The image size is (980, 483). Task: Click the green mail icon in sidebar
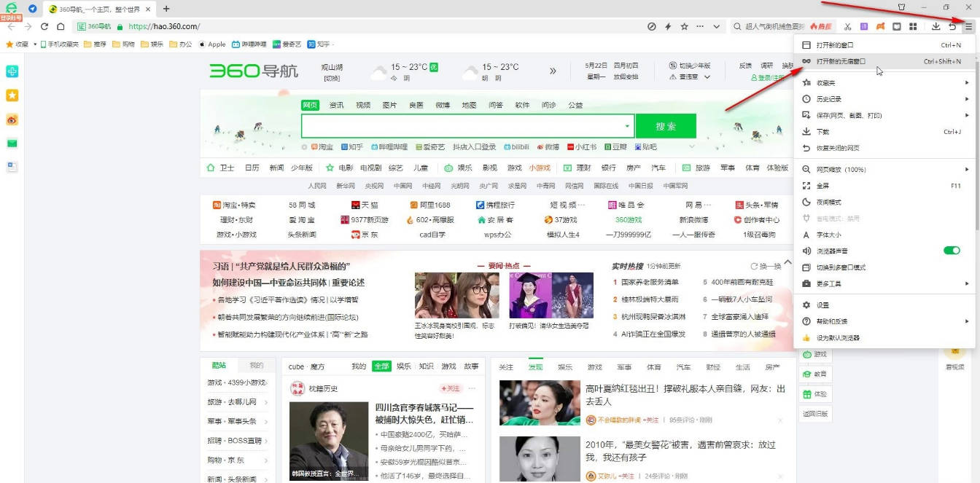pyautogui.click(x=12, y=144)
